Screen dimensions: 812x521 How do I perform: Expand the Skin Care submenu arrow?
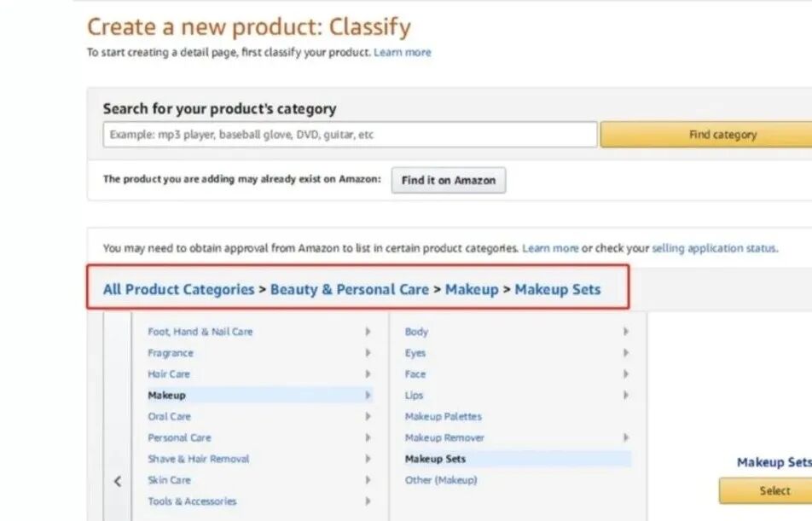[368, 480]
